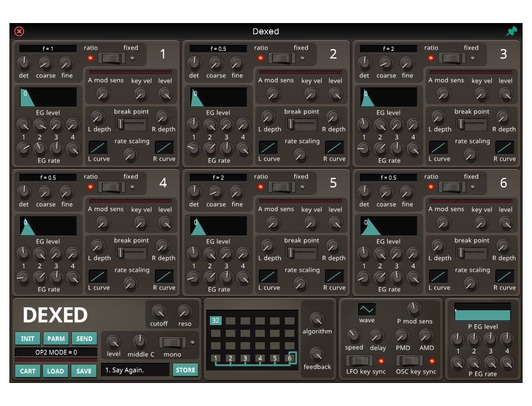This screenshot has height=406, width=532.
Task: Click the LFO delay knob
Action: pos(377,336)
